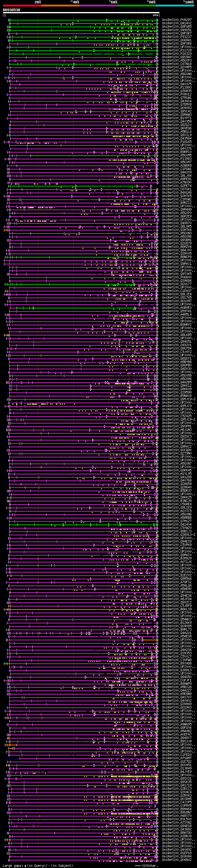Image resolution: width=197 pixels, height=868 pixels.
Task: Select hit UniRef100_Q06841
Action: 176,40
